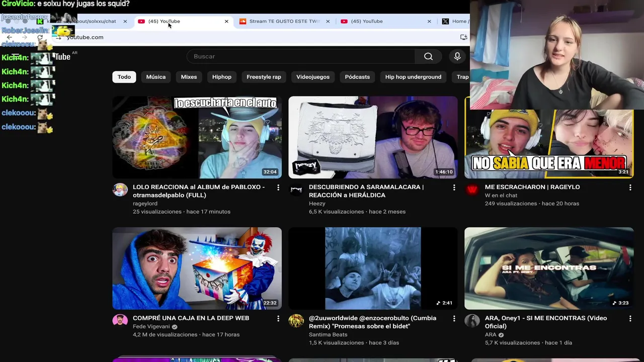
Task: Open DESCUBRIENDO A SARAMALACARA video title
Action: (x=366, y=191)
